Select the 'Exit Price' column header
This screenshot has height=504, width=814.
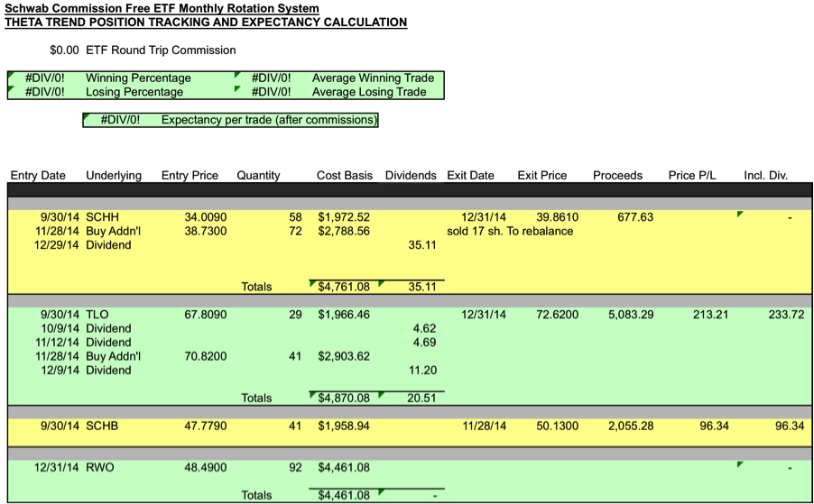click(542, 175)
